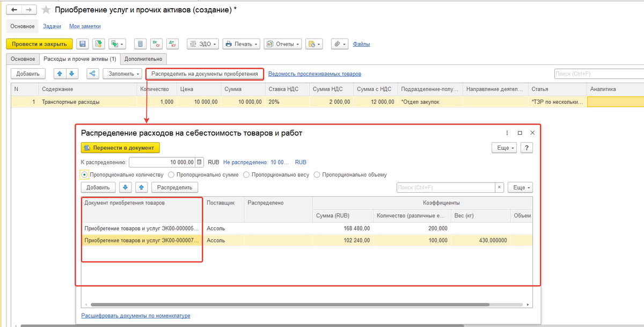Click the document structure list icon

pyautogui.click(x=141, y=44)
